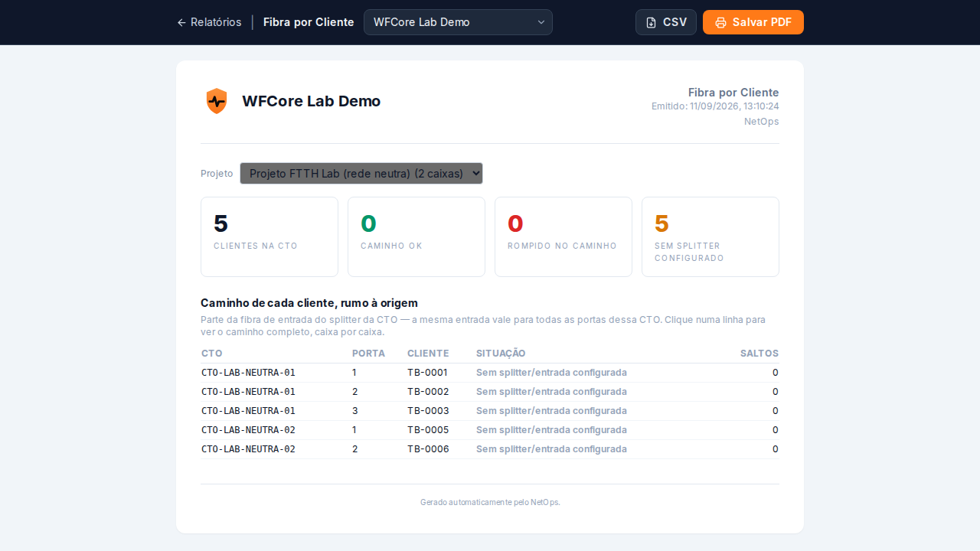The height and width of the screenshot is (551, 980).
Task: Expand the Projeto FTTH Lab project selector
Action: pyautogui.click(x=361, y=173)
